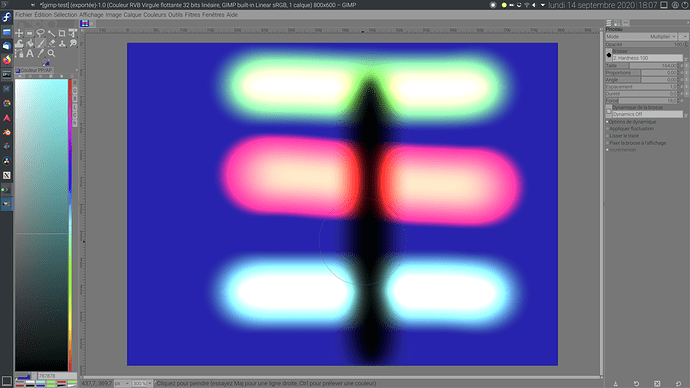Select the Bucket Fill tool

[x=29, y=44]
